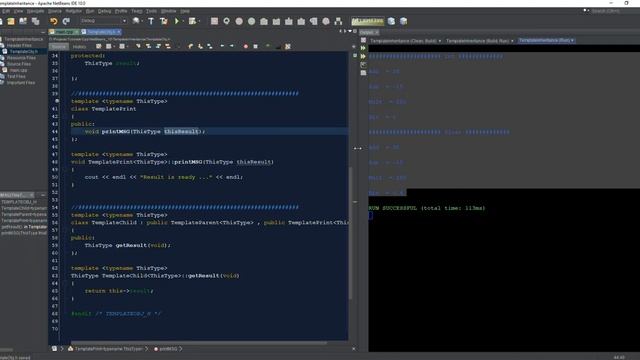Click the first green Re-run icon in Output sidebar
The width and height of the screenshot is (640, 360).
(x=363, y=48)
